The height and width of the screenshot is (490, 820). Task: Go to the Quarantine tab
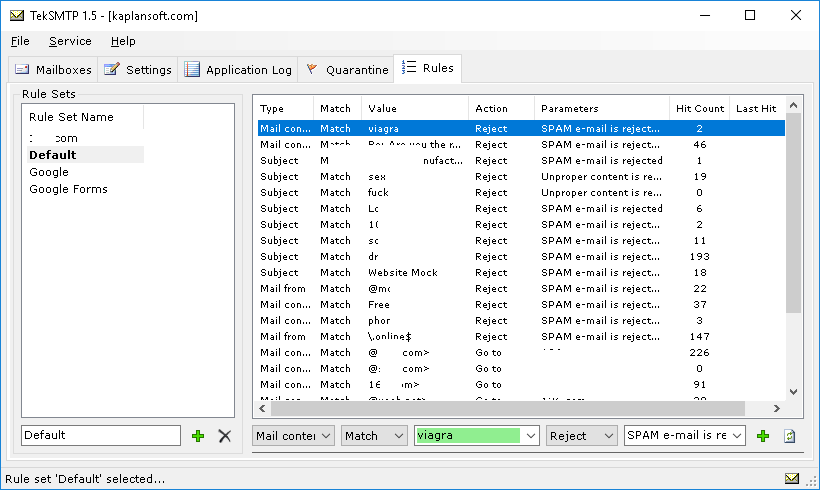(347, 70)
